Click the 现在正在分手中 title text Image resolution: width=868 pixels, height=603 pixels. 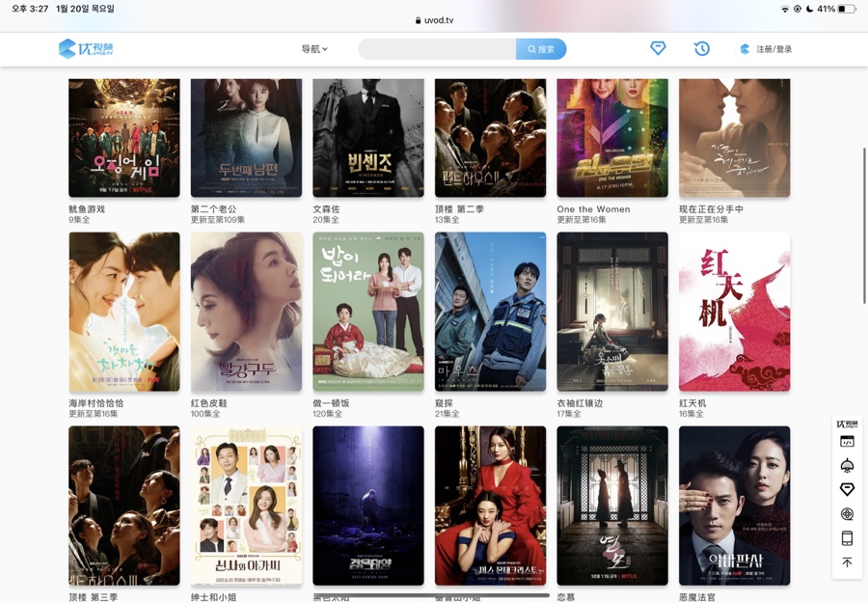[x=712, y=209]
